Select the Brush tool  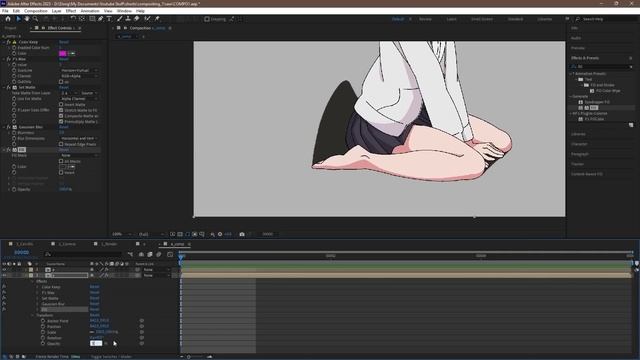coord(120,19)
